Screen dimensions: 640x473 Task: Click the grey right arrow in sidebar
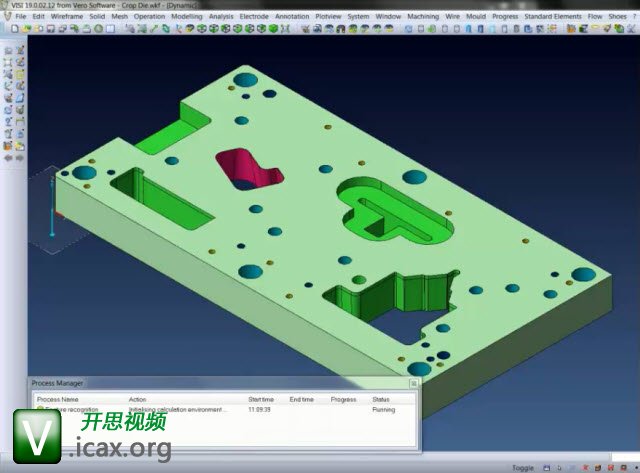20,158
